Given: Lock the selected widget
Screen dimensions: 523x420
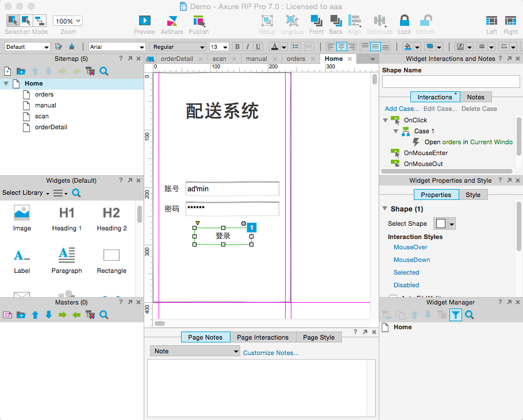Looking at the screenshot, I should [404, 21].
